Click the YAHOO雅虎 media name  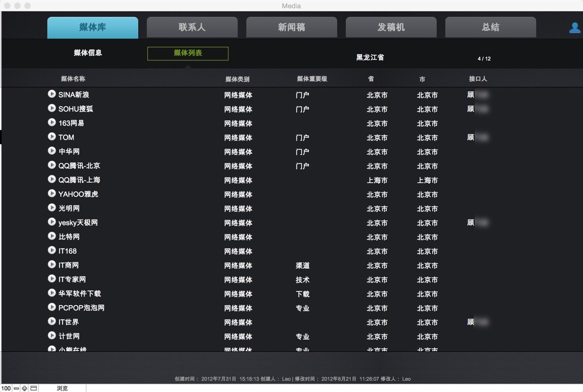pos(78,194)
